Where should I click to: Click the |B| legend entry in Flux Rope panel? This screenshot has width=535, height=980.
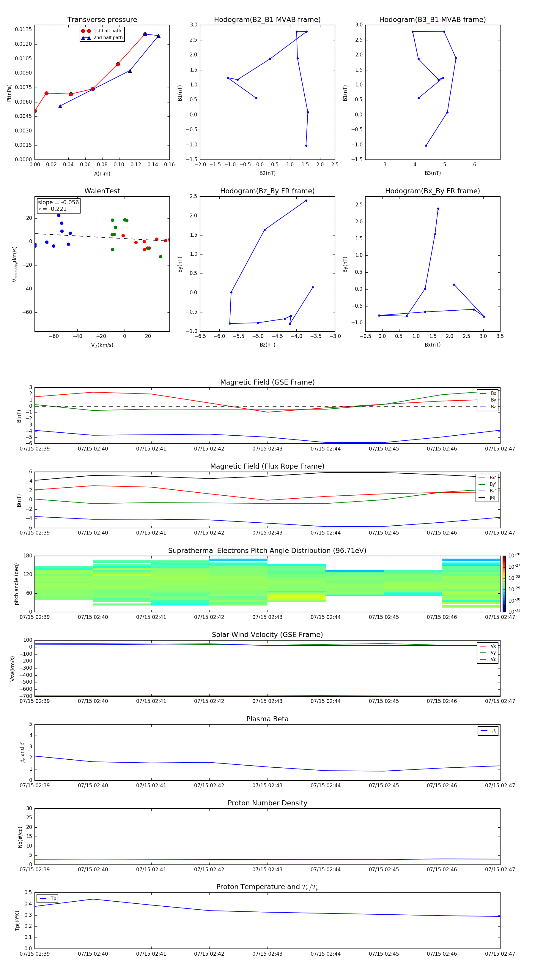[x=487, y=498]
